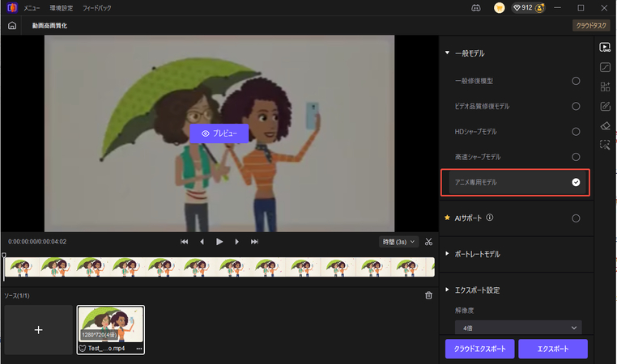Select the HDシャープモデル option
This screenshot has height=364, width=617.
576,131
